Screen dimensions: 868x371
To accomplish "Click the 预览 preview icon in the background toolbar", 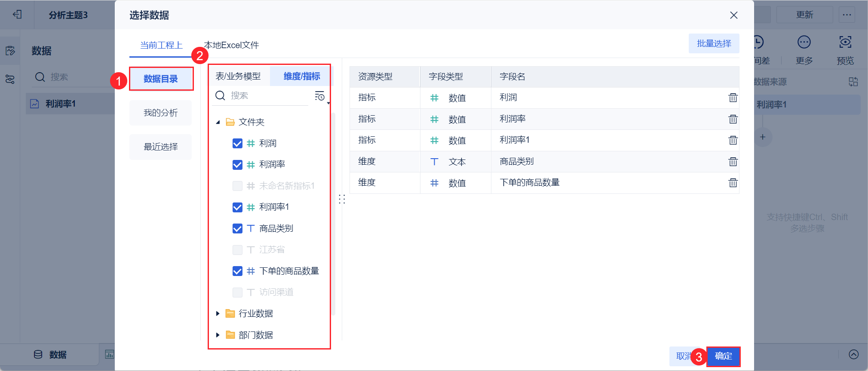I will (845, 42).
